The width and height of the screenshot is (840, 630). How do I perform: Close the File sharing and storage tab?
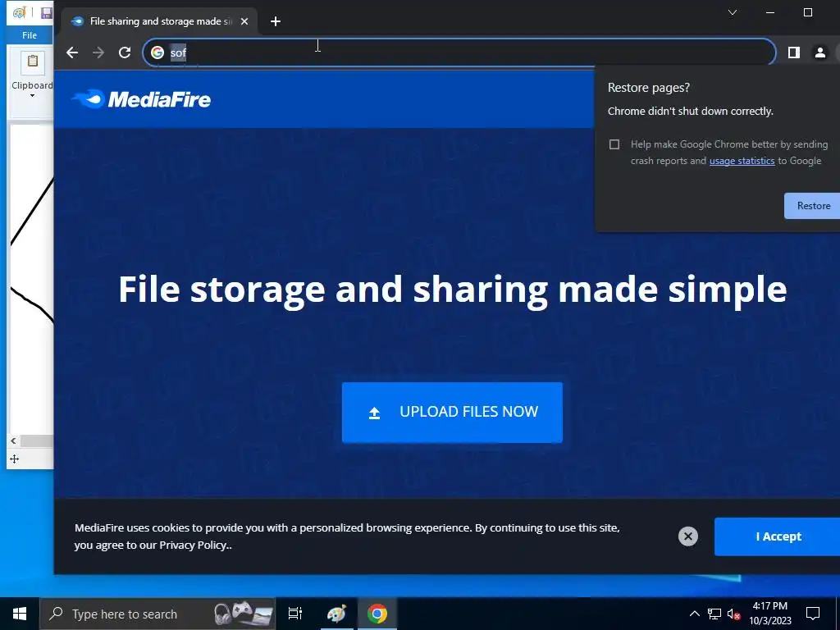244,21
